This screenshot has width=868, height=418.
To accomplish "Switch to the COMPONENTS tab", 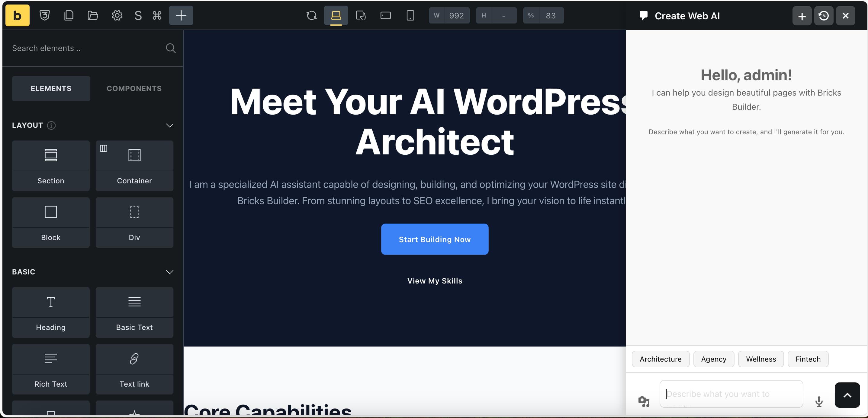I will [x=134, y=88].
